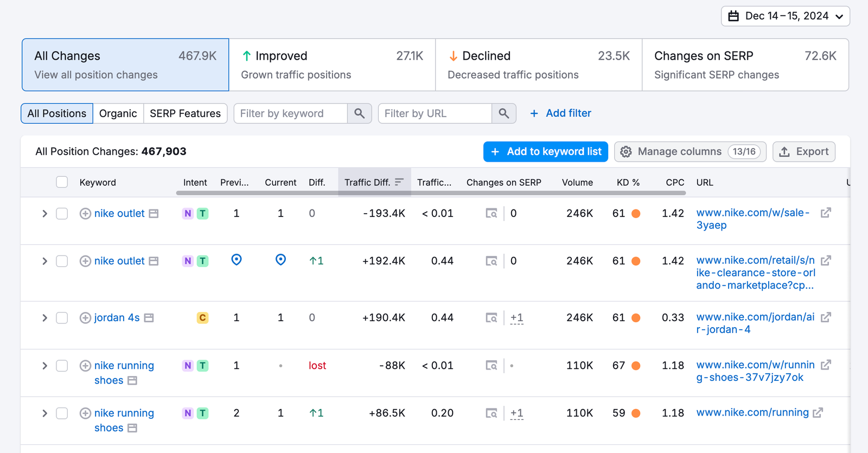Click the Export button
This screenshot has height=453, width=868.
(803, 152)
